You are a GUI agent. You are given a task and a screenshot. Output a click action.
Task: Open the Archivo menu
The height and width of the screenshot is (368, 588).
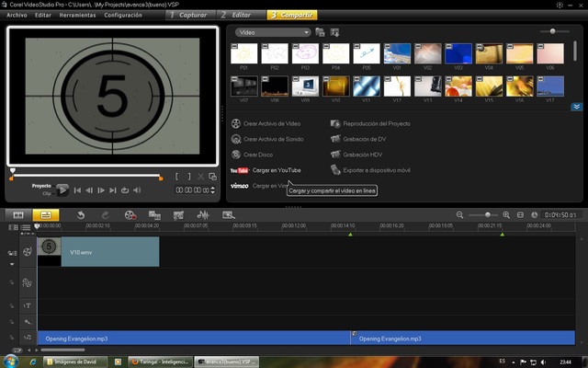17,15
